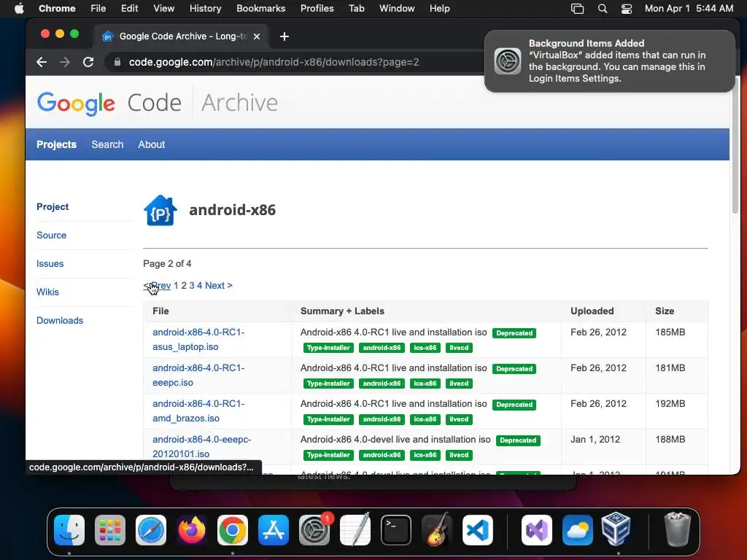
Task: Close the Google Code Archive tab
Action: click(257, 36)
